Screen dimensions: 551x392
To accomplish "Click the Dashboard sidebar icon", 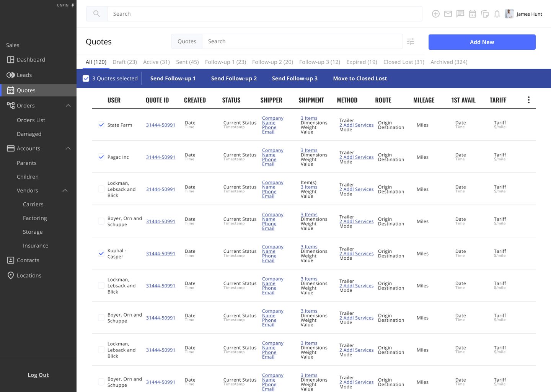I will 11,60.
